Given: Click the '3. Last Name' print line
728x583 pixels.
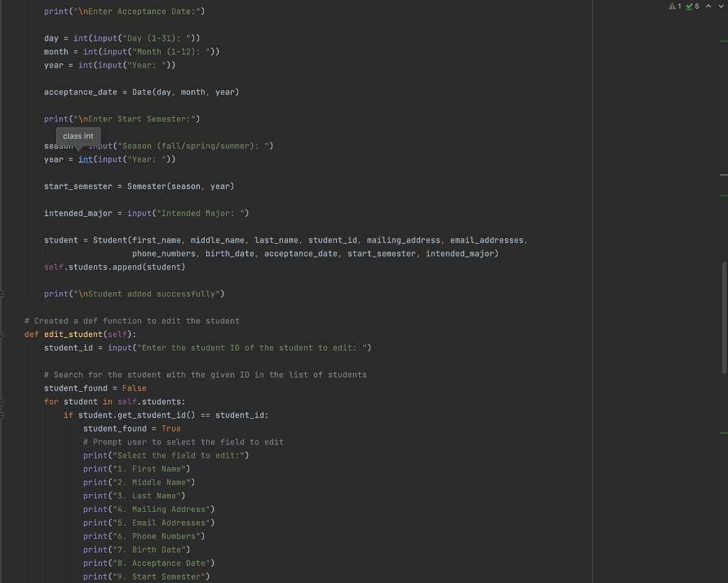Looking at the screenshot, I should [134, 496].
